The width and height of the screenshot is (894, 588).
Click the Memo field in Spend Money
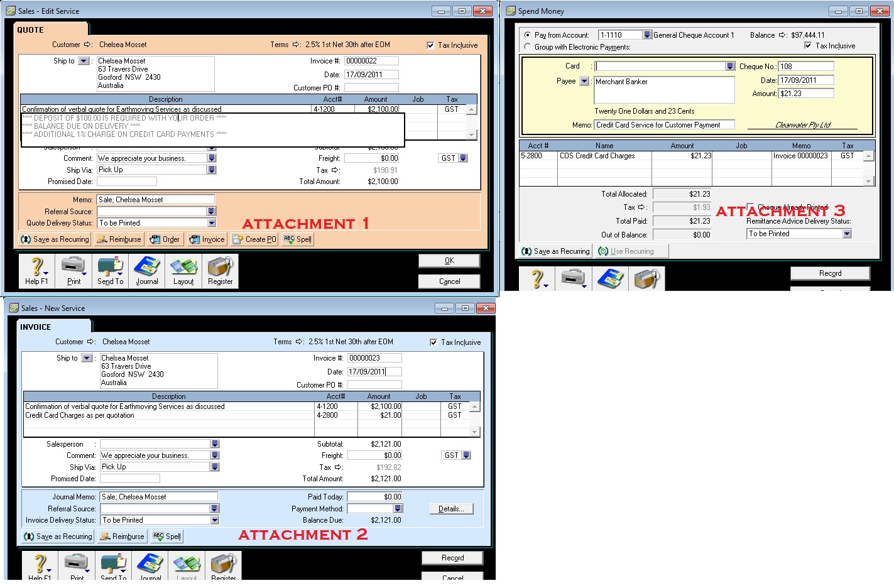[x=665, y=125]
